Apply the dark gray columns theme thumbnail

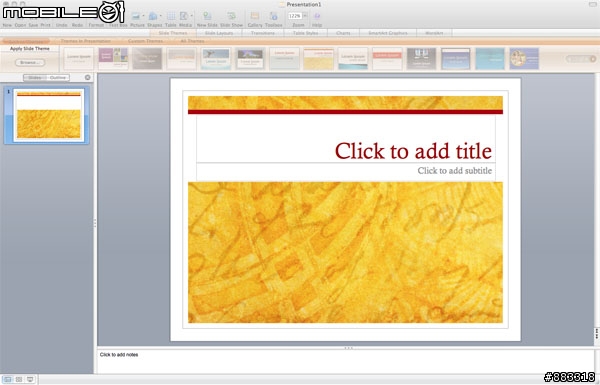coord(421,59)
